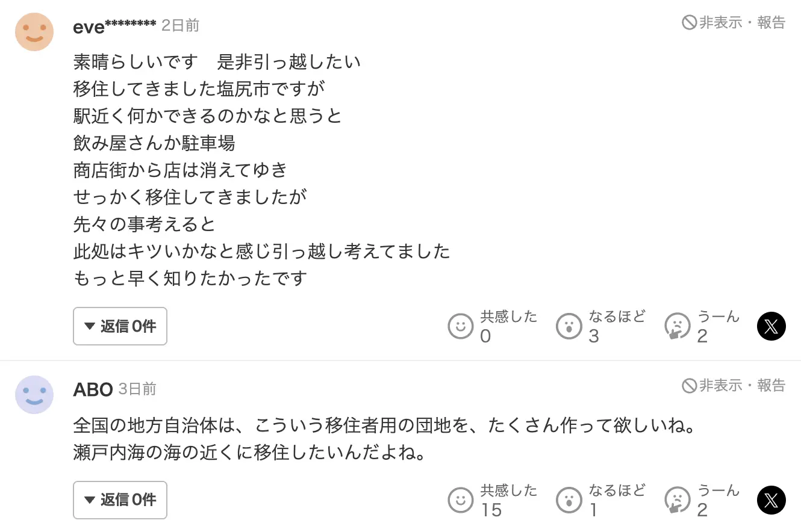Click うーん thinking face on eve's comment
This screenshot has height=532, width=801.
pyautogui.click(x=678, y=326)
